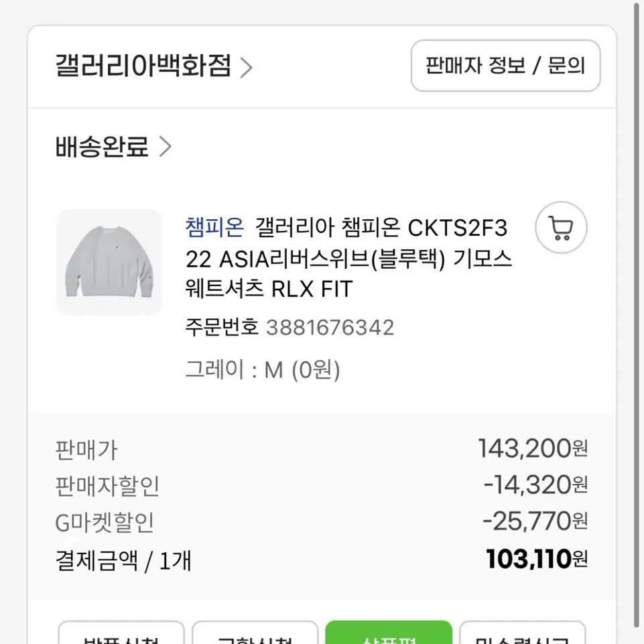This screenshot has height=644, width=644.
Task: Click the 판매가 143,200원 price row
Action: pyautogui.click(x=322, y=449)
